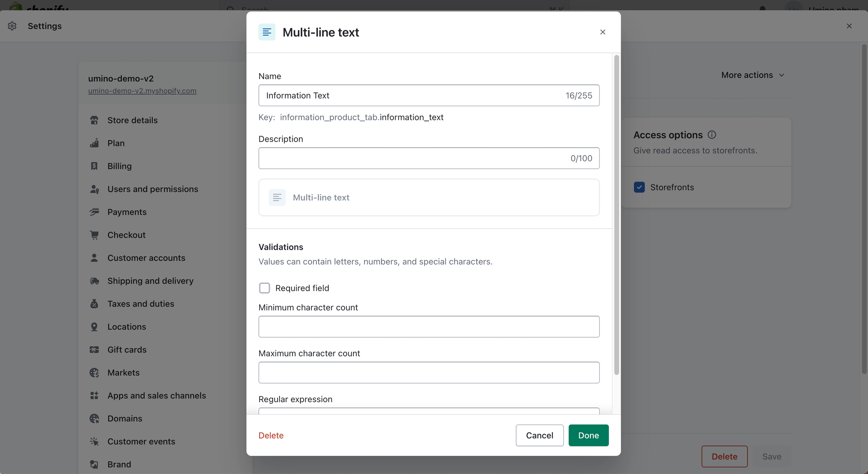This screenshot has width=868, height=474.
Task: Enable the Required field checkbox
Action: pyautogui.click(x=264, y=288)
